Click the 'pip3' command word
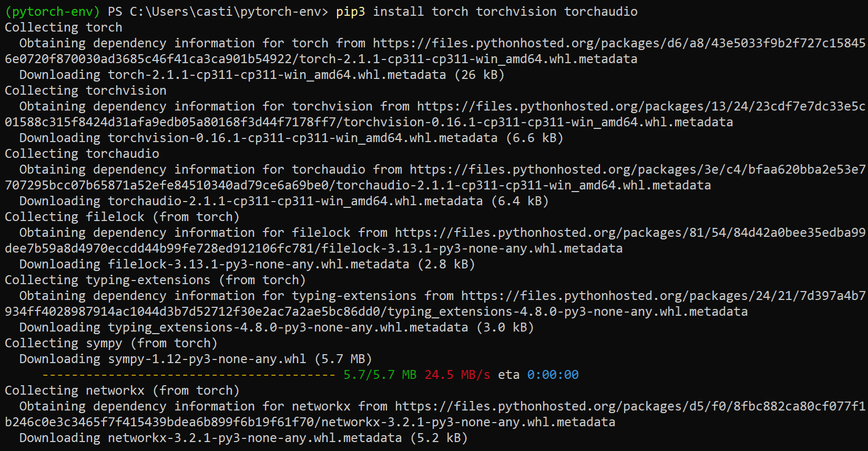Image resolution: width=868 pixels, height=451 pixels. (x=351, y=12)
